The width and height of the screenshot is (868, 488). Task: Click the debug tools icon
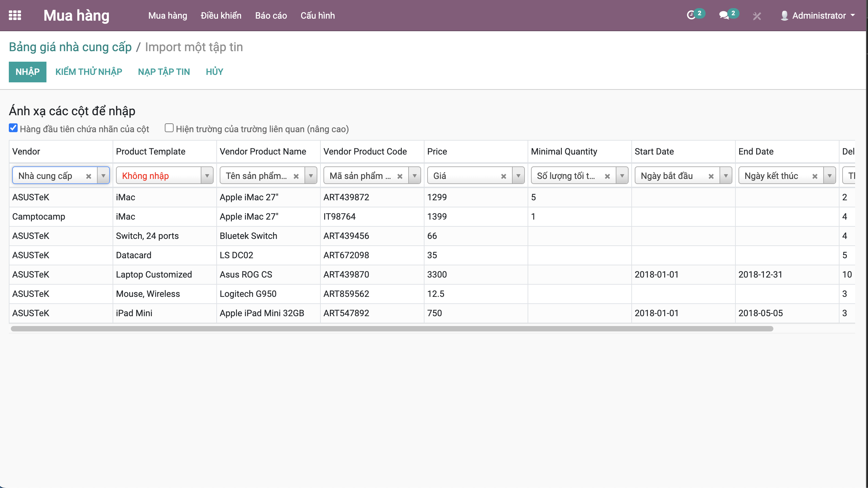pos(757,16)
